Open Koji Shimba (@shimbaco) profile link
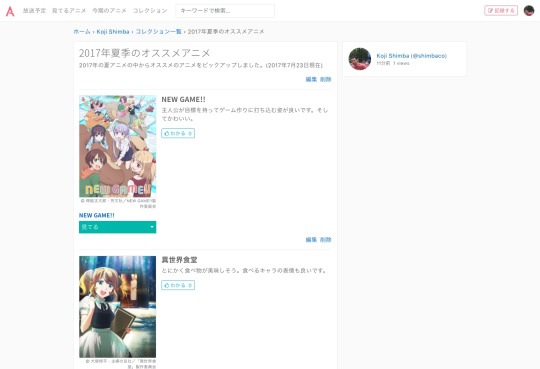 [412, 56]
